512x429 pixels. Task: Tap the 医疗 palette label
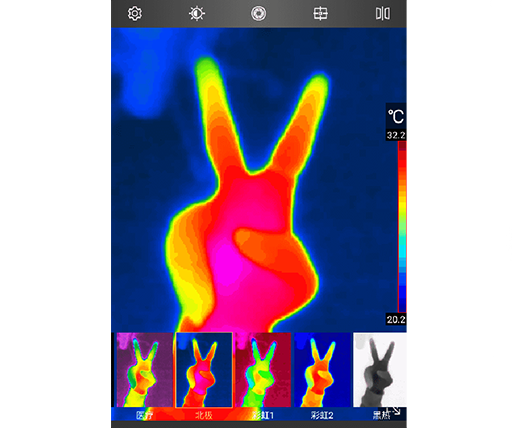tap(145, 415)
